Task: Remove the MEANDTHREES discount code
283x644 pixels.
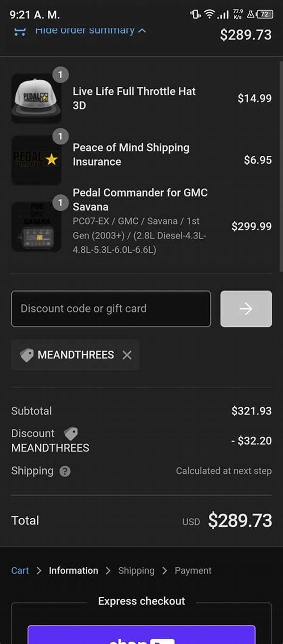Action: pos(127,355)
